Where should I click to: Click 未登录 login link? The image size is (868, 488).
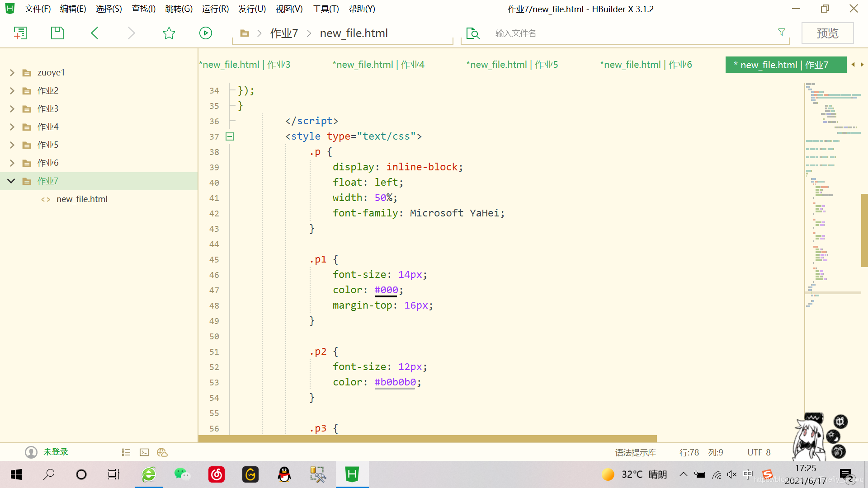point(56,452)
